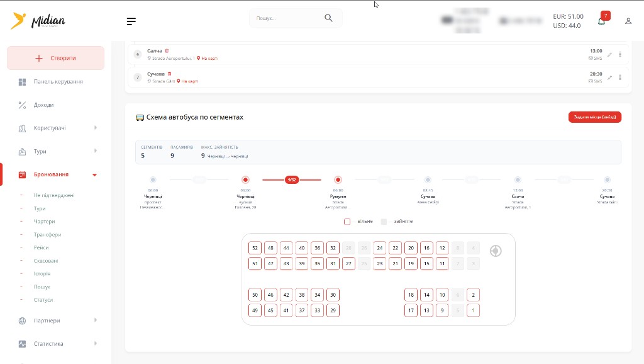644x364 pixels.
Task: Click the red seat assignment button
Action: coord(595,117)
